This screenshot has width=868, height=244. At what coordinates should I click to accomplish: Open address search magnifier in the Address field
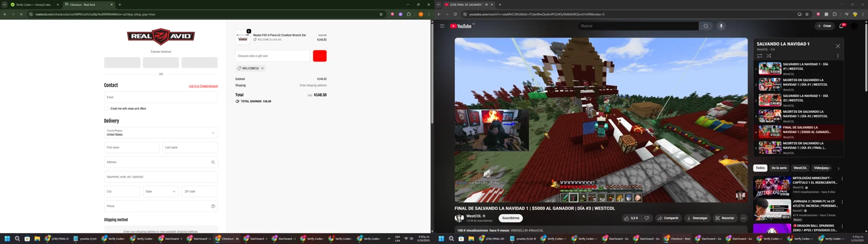213,162
